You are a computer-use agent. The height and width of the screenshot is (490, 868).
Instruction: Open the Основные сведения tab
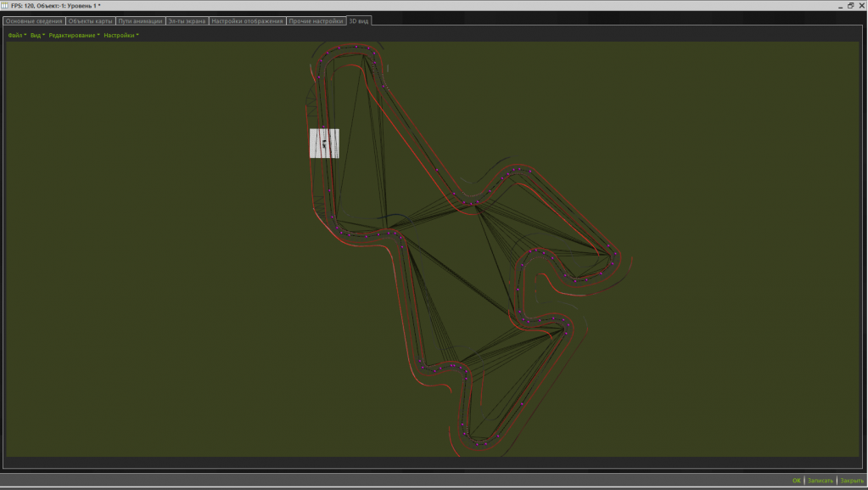coord(34,20)
